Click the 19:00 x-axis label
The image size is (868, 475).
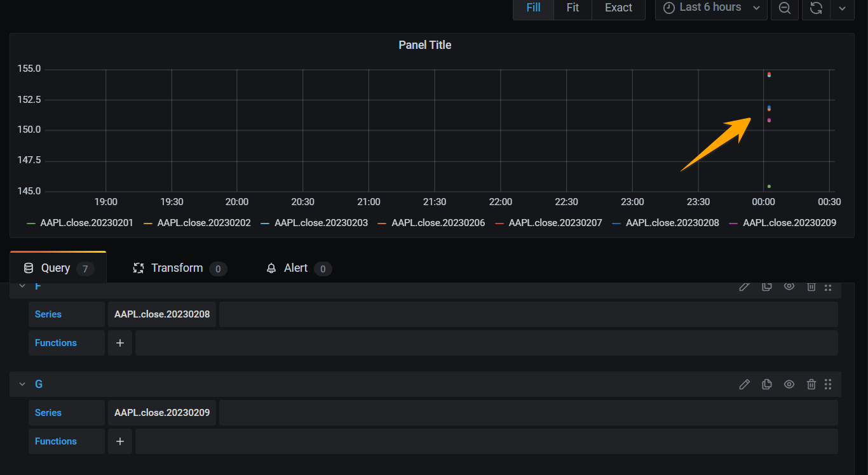[105, 202]
